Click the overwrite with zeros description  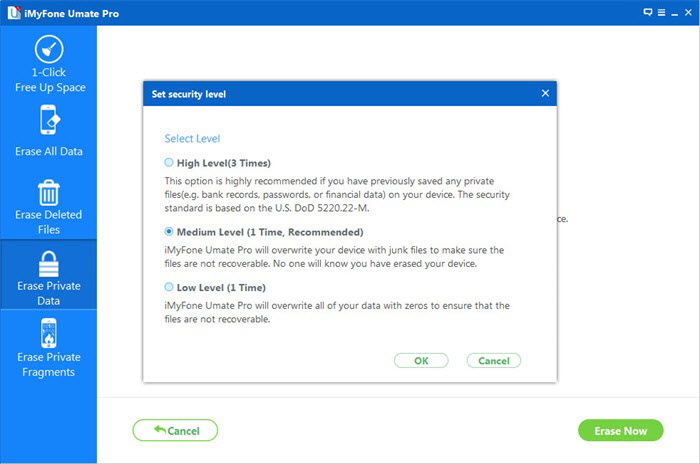[337, 312]
